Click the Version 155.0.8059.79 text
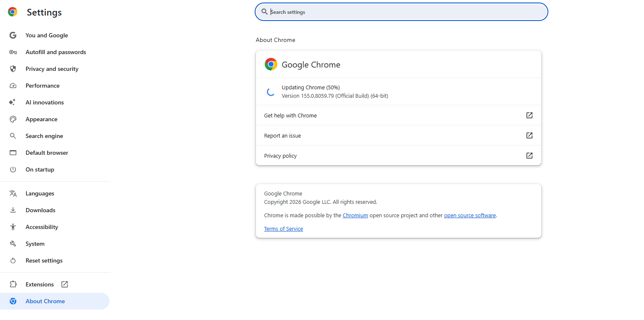Viewport: 644px width, 320px height. [335, 96]
